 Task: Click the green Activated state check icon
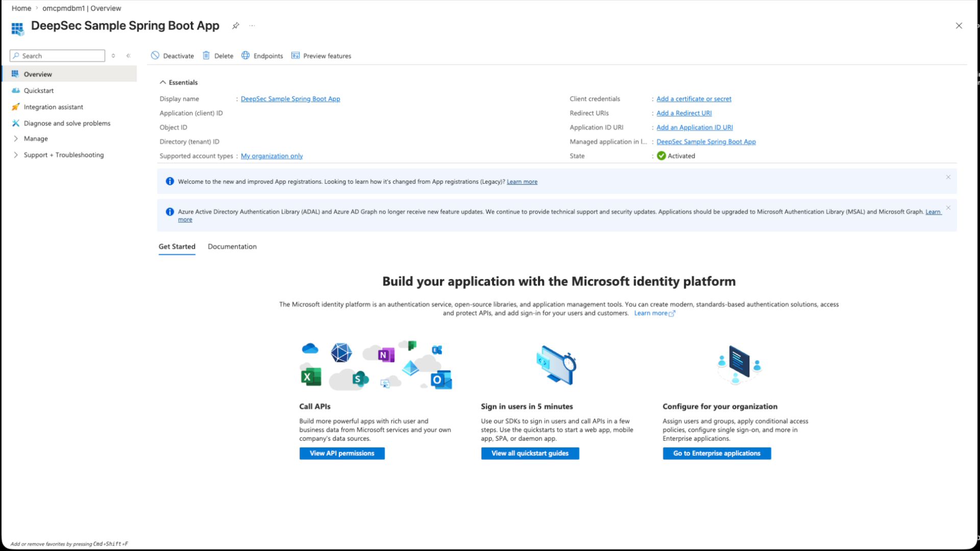tap(661, 156)
